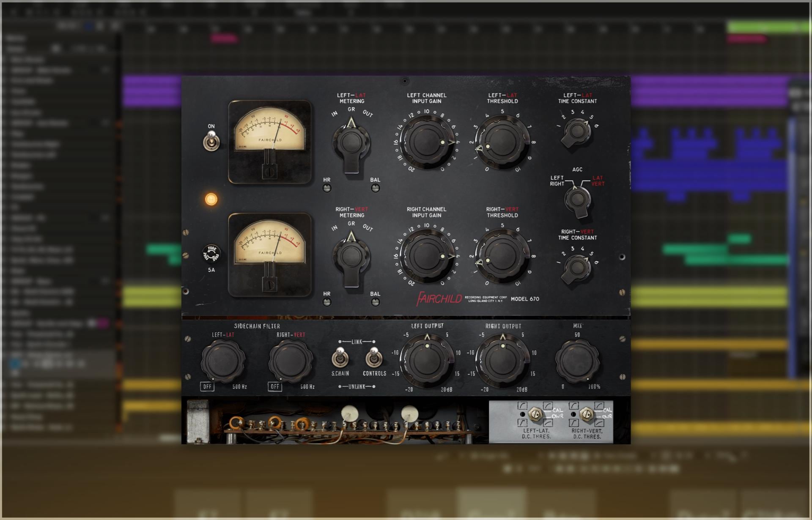The height and width of the screenshot is (520, 812).
Task: Click the 20dB label under Right Output
Action: pos(522,389)
